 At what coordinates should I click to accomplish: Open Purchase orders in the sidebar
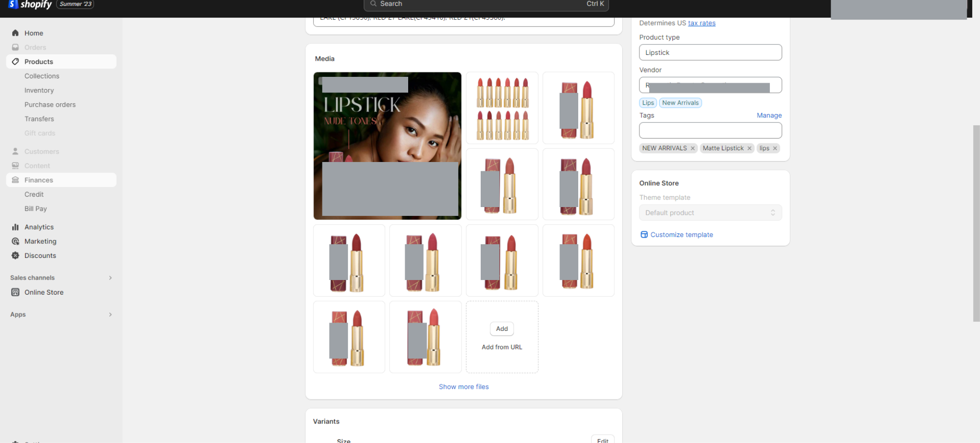click(x=50, y=105)
